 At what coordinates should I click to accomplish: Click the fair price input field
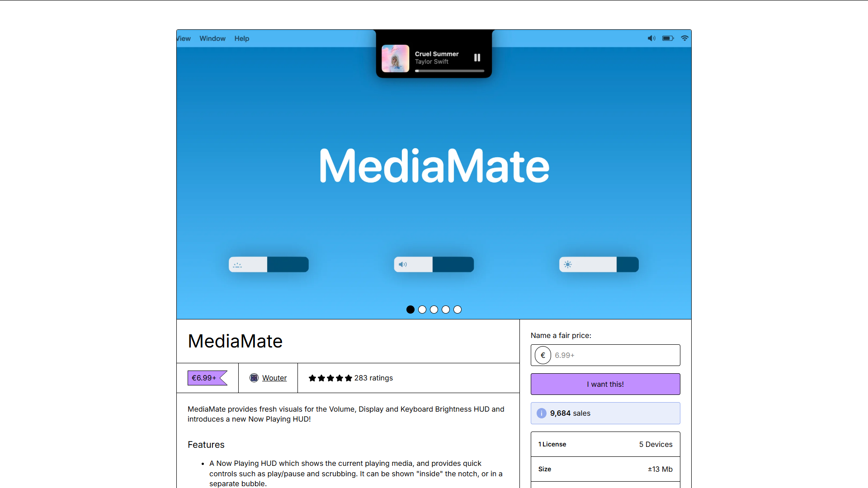click(x=615, y=355)
